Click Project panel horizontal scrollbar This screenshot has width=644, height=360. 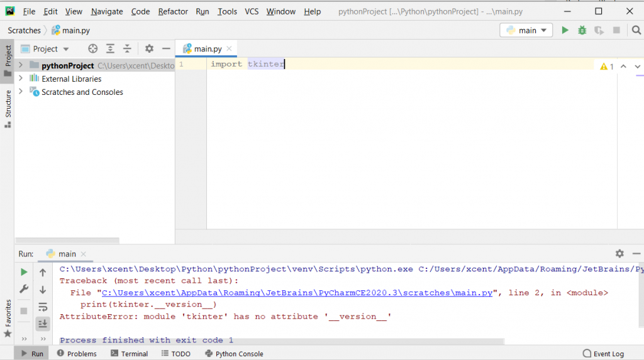coord(67,240)
